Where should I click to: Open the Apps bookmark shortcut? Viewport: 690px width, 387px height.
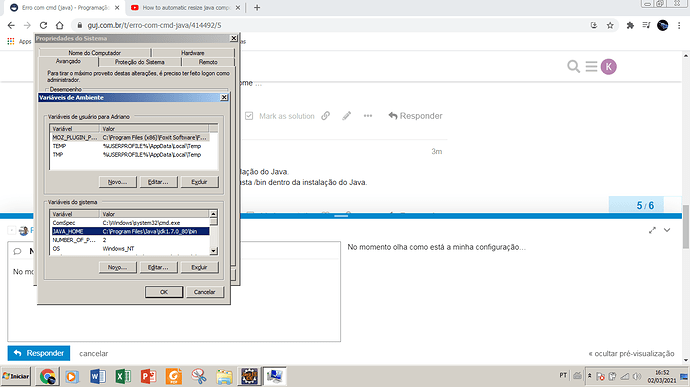[x=19, y=41]
